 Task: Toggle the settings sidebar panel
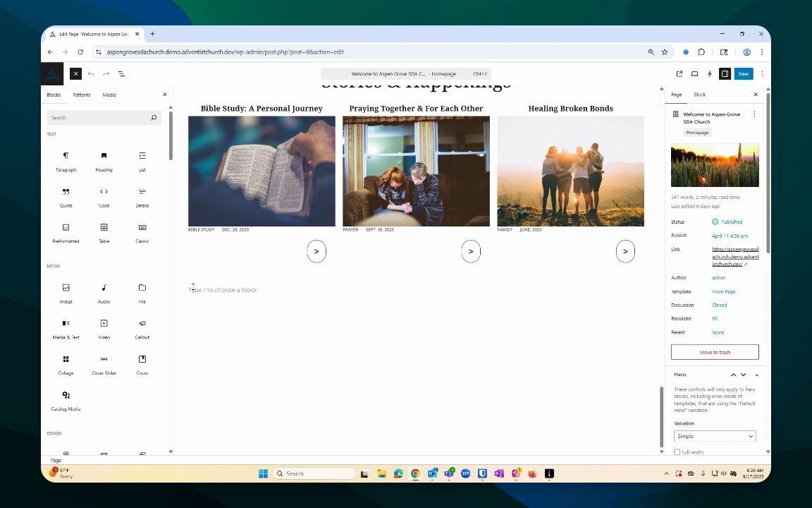(x=725, y=74)
